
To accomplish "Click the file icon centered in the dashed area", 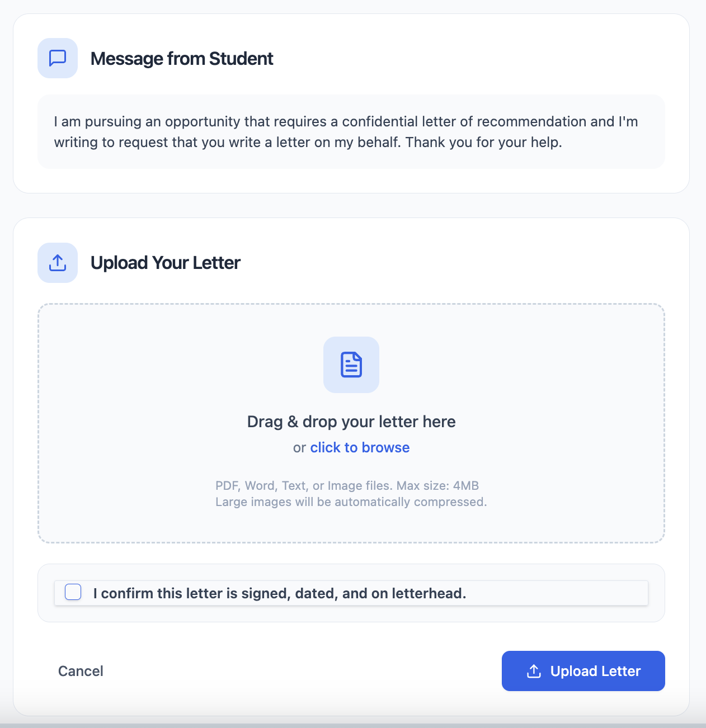I will pos(351,365).
